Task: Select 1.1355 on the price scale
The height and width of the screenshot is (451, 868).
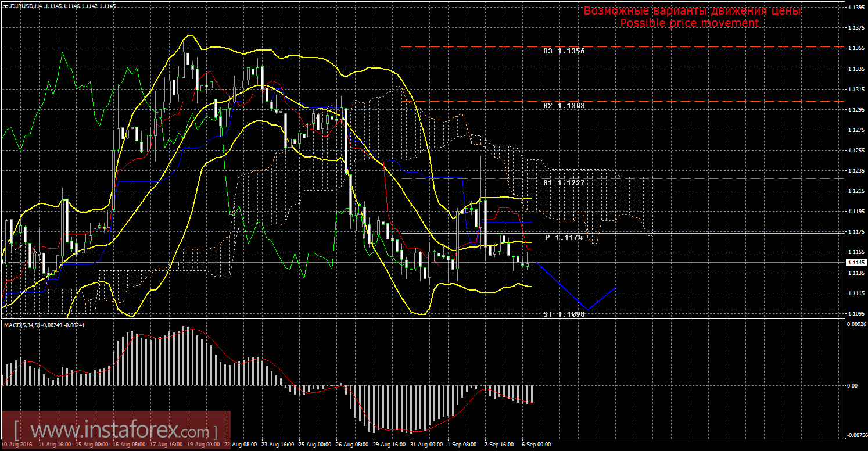Action: pos(856,48)
